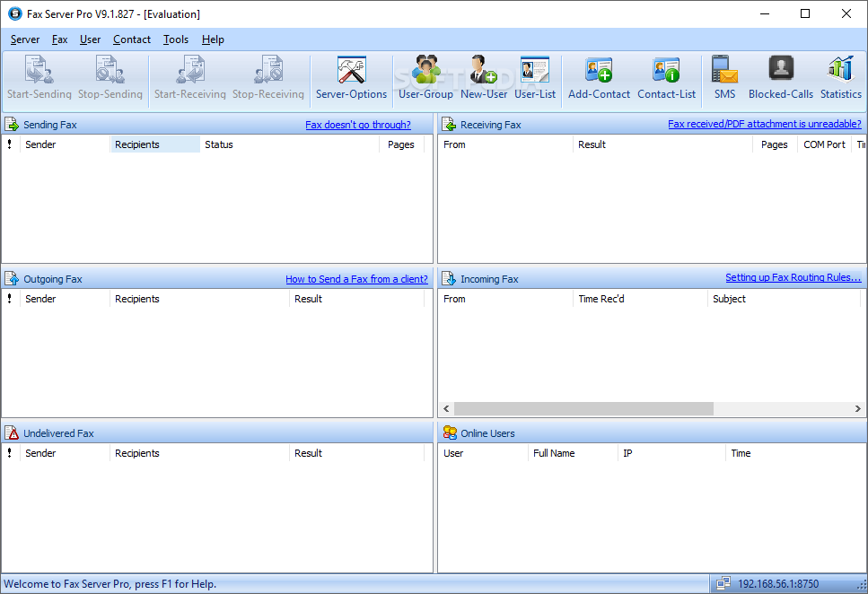Image resolution: width=868 pixels, height=594 pixels.
Task: Sort Undelivered Fax by Recipients column
Action: pos(200,453)
